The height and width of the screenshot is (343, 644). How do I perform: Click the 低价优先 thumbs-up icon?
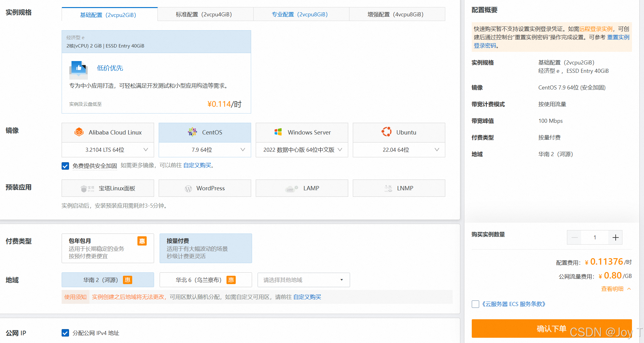coord(78,69)
